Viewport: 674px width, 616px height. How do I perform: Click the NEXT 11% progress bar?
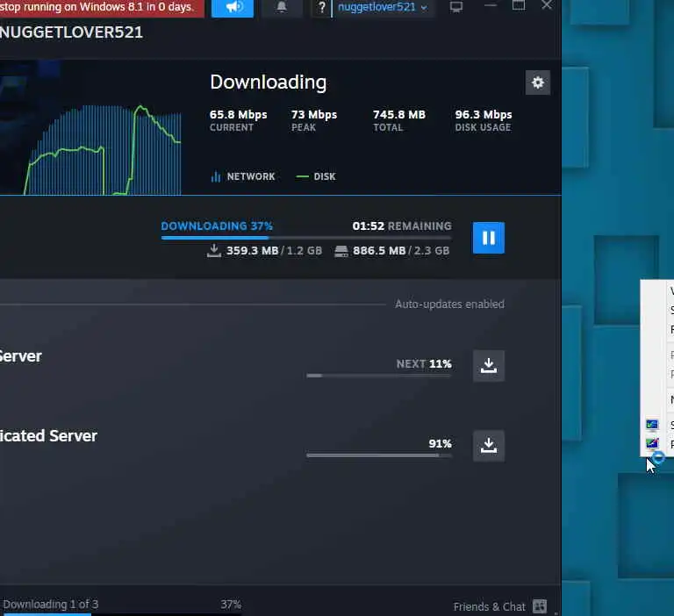[x=379, y=376]
